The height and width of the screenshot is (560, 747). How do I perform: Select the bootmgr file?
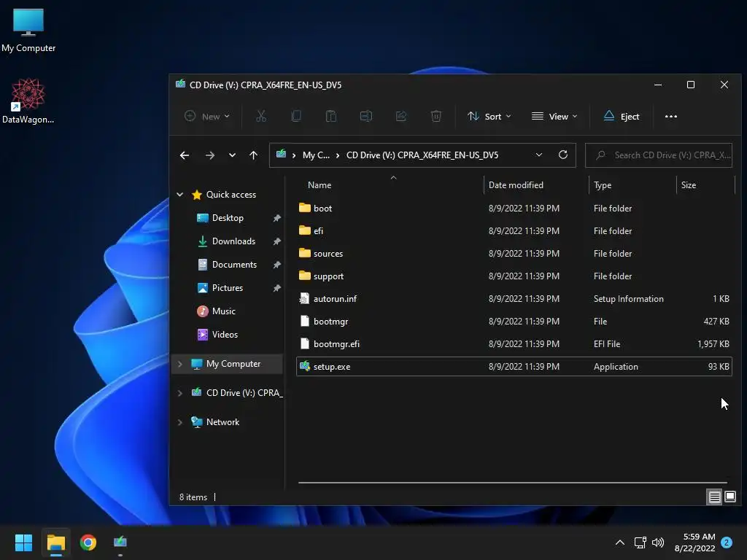point(514,322)
